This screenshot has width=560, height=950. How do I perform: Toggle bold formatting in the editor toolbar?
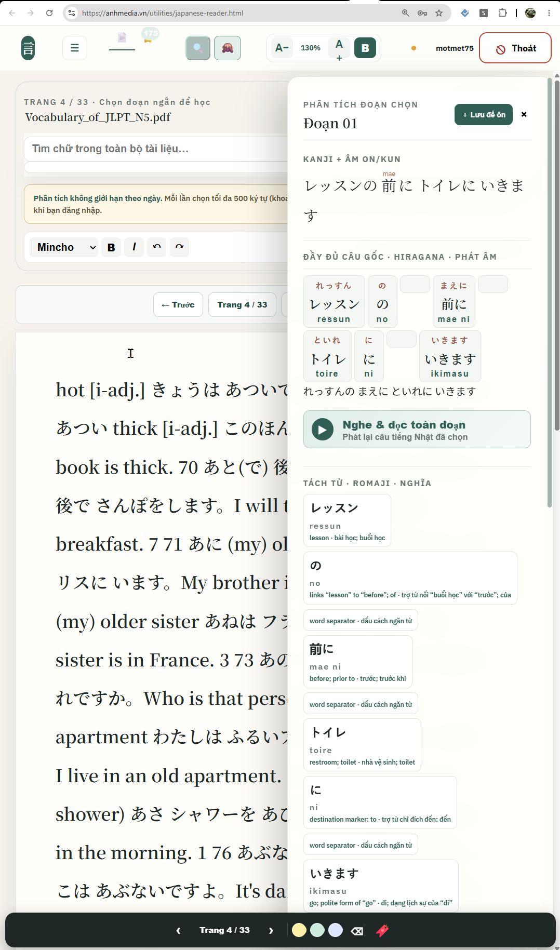click(111, 247)
